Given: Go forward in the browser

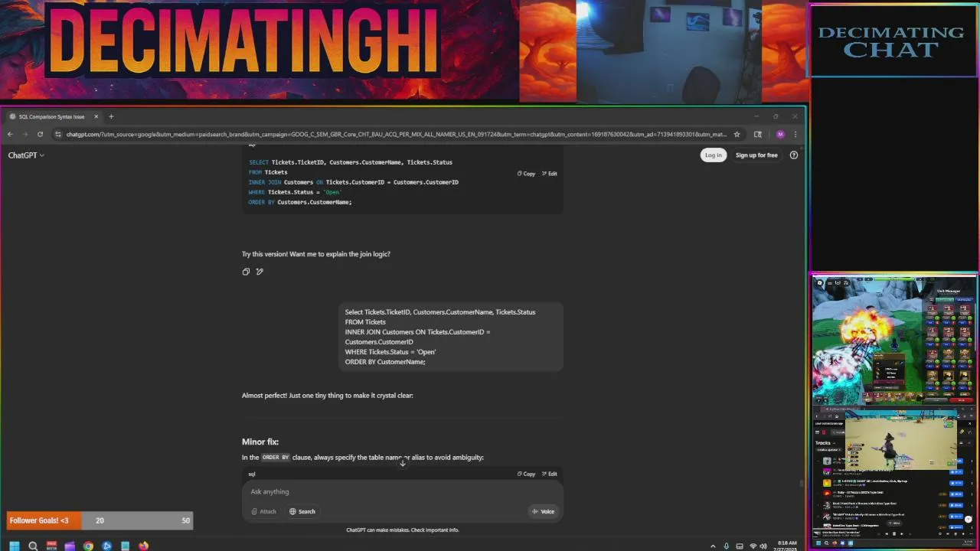Looking at the screenshot, I should (x=24, y=134).
